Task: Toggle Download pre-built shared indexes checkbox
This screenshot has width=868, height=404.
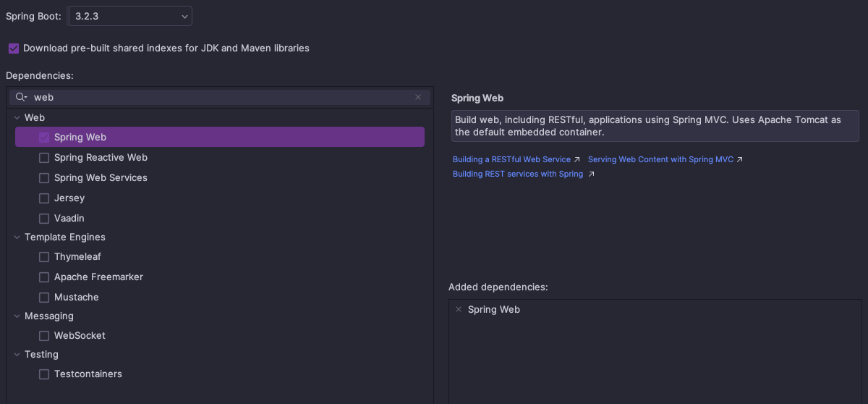Action: 14,49
